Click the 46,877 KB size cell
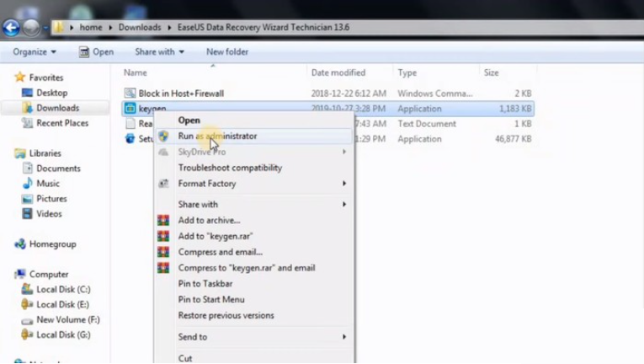644x364 pixels. 514,139
